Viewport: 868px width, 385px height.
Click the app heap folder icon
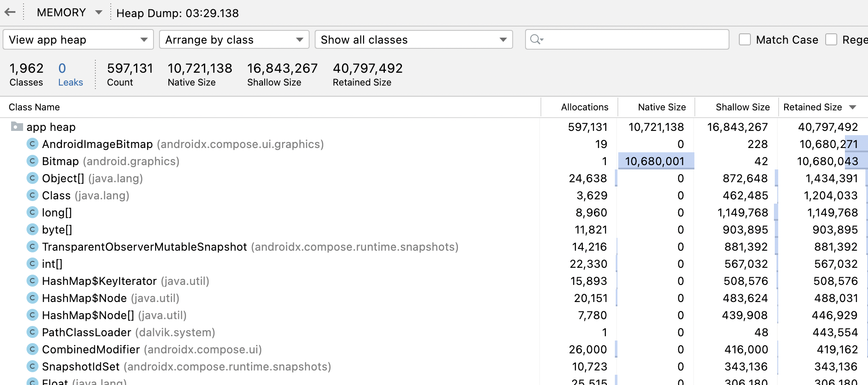click(x=17, y=127)
